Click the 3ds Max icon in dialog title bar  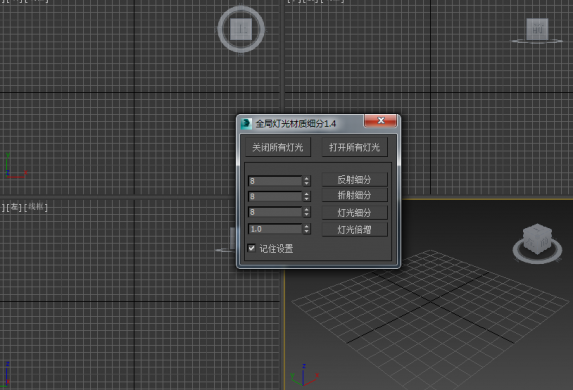(247, 124)
